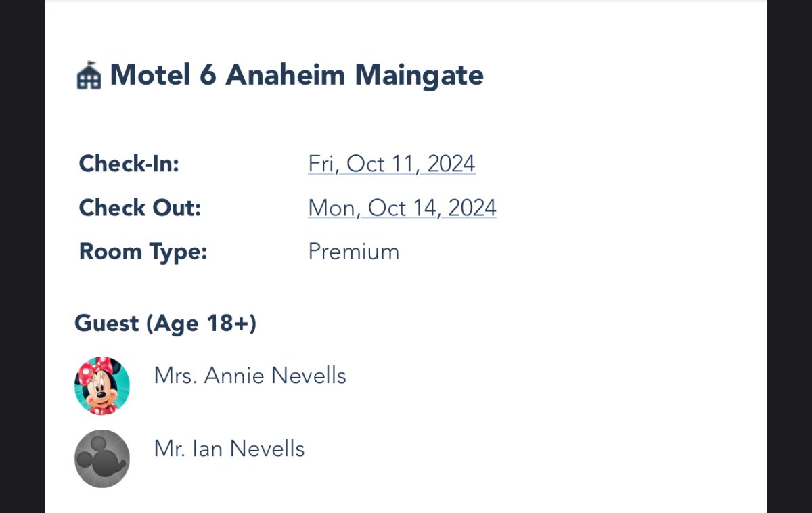Select the Minnie Mouse guest avatar
This screenshot has height=513, width=812.
[101, 385]
